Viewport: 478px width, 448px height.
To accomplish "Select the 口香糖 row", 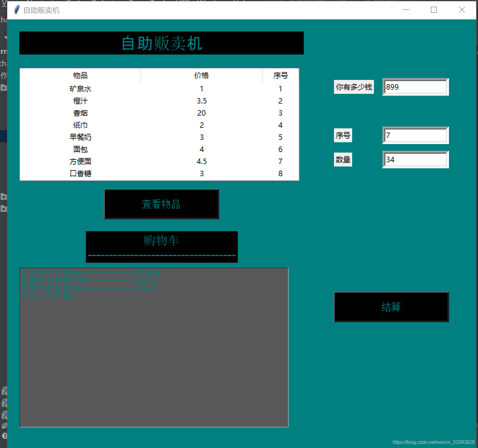I will 159,173.
